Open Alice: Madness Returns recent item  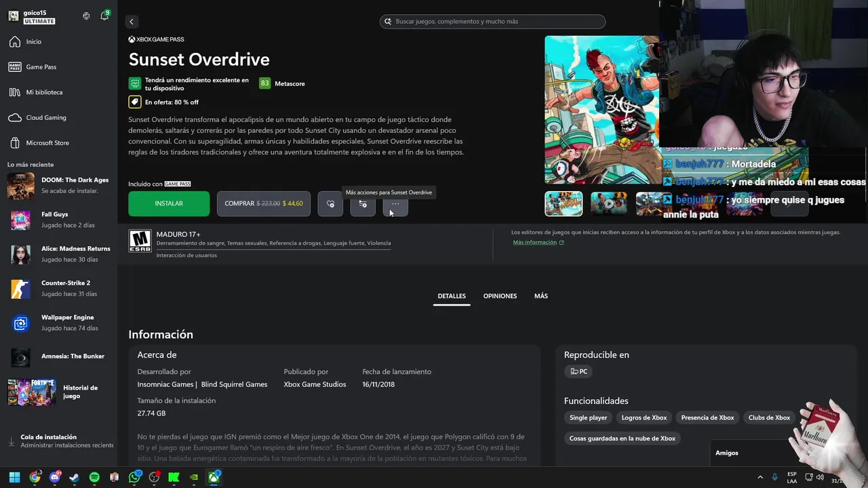pos(60,254)
